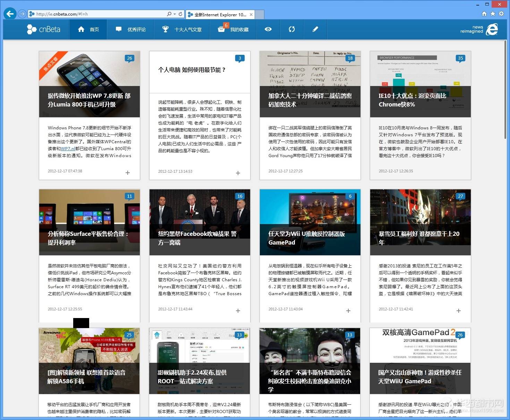Open comment badge 6 on the Wii U GamePad article
Viewport: 510px width, 420px height.
(x=350, y=197)
